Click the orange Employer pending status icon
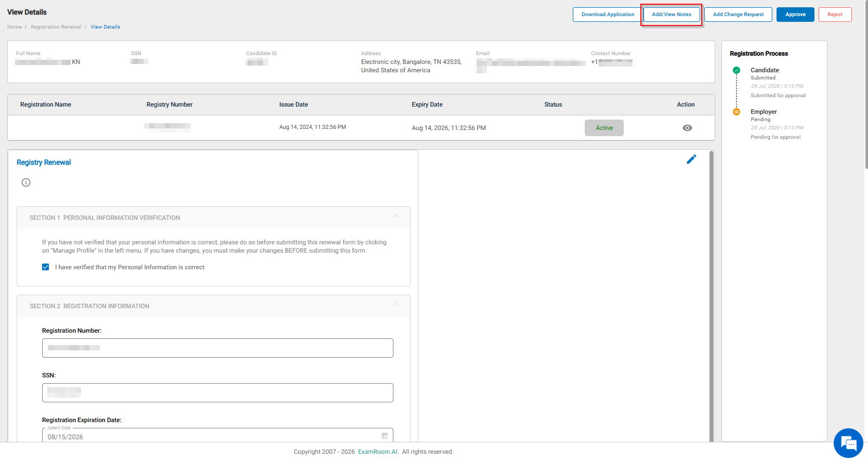 [x=737, y=112]
